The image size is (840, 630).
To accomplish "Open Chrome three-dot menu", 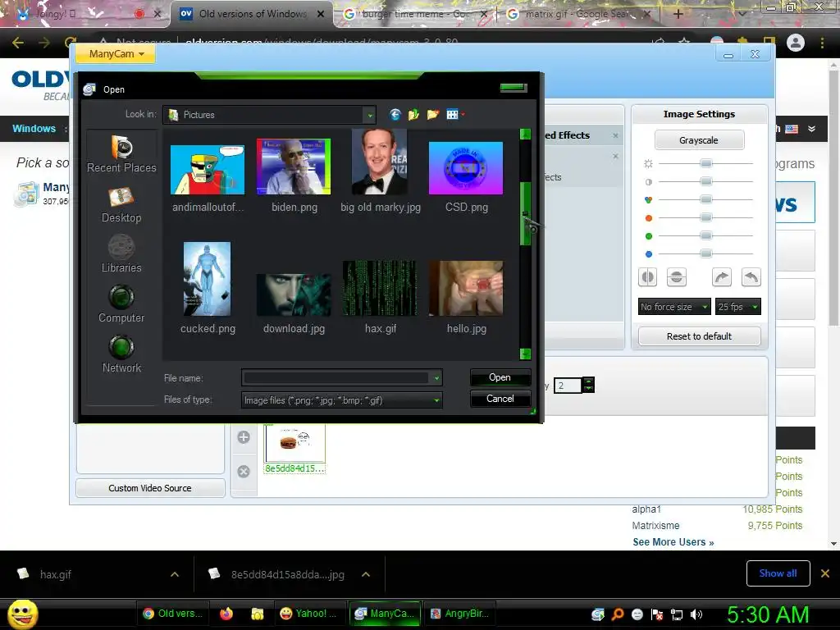I will tap(822, 43).
